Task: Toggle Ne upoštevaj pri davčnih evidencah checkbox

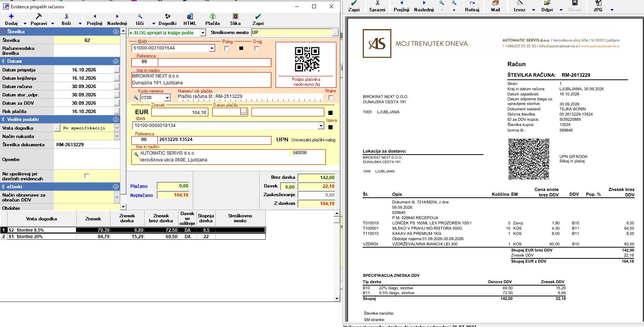Action: coord(87,176)
